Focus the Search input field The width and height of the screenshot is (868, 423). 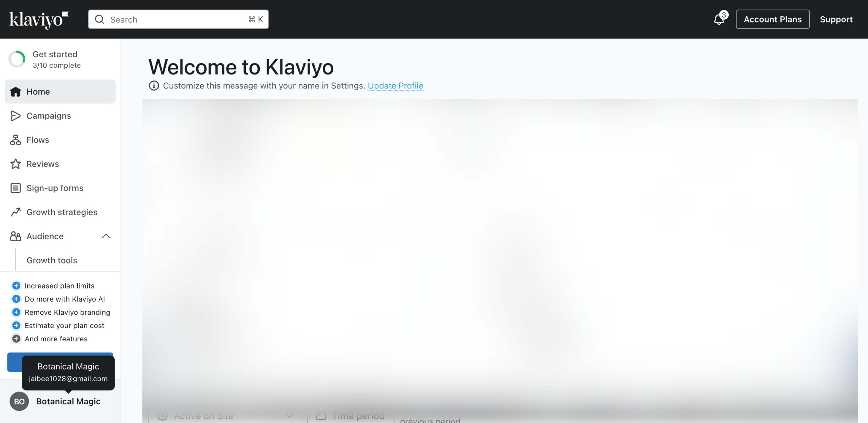tap(178, 20)
